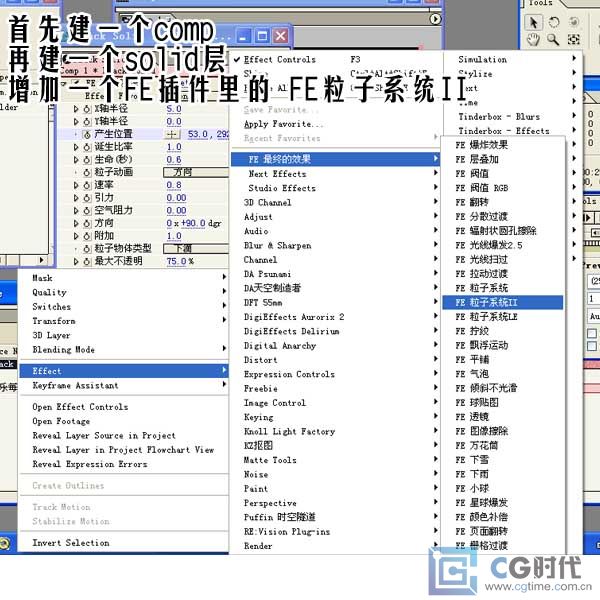Open the Mask submenu
The width and height of the screenshot is (600, 600).
[124, 278]
